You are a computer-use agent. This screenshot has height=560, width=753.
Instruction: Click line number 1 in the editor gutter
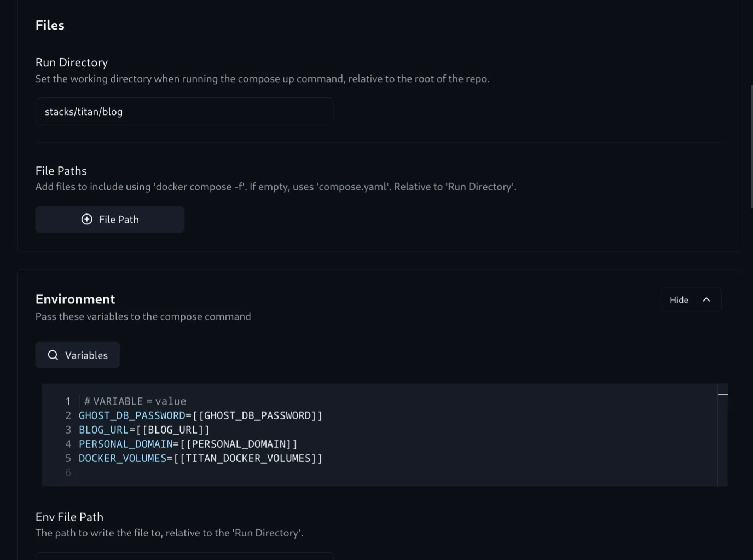(68, 401)
